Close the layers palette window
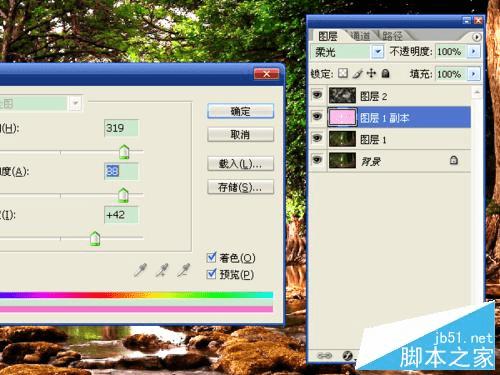The width and height of the screenshot is (500, 375). 478,21
